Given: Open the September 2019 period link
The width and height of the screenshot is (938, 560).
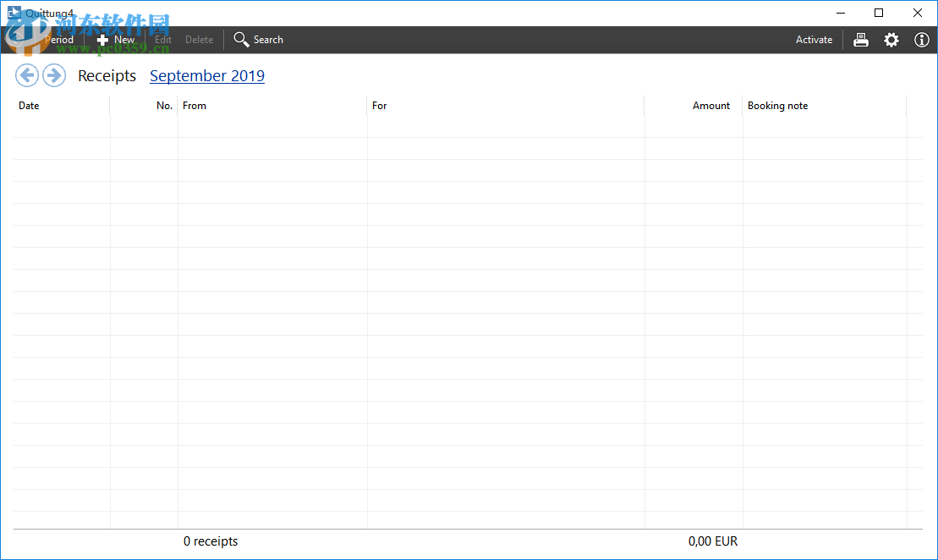Looking at the screenshot, I should 207,75.
